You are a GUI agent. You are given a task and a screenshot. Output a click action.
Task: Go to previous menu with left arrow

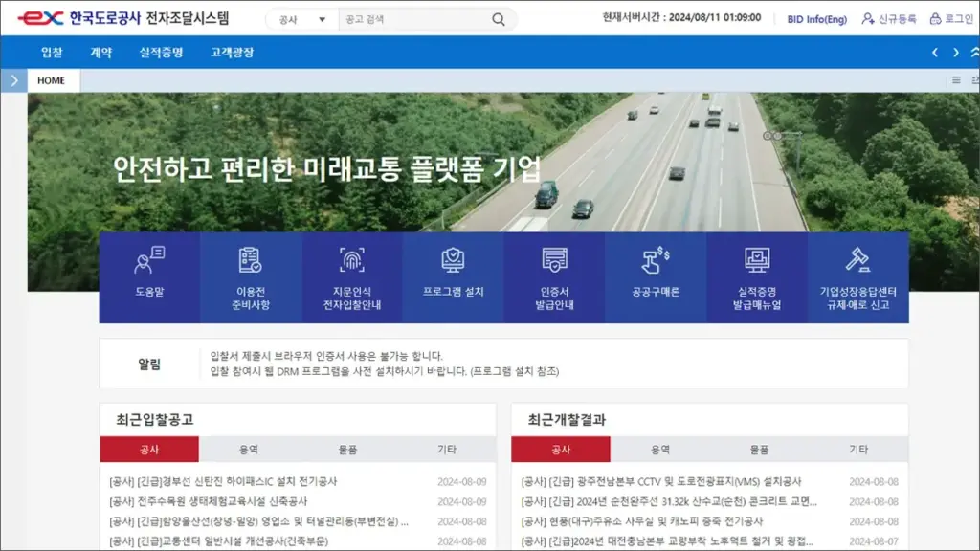[935, 53]
